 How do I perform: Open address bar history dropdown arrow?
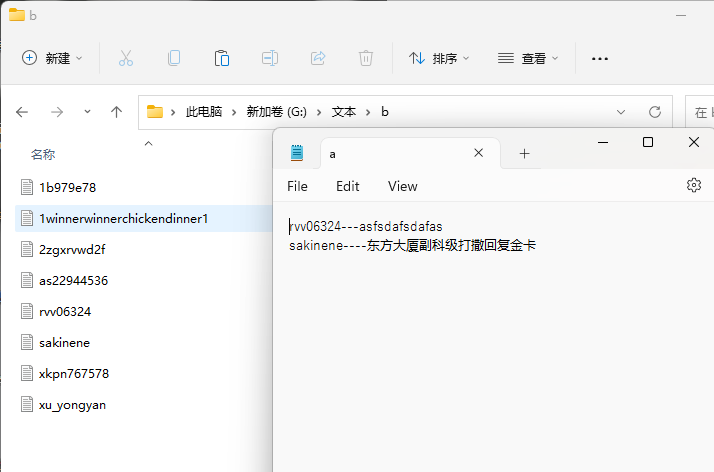click(x=621, y=112)
